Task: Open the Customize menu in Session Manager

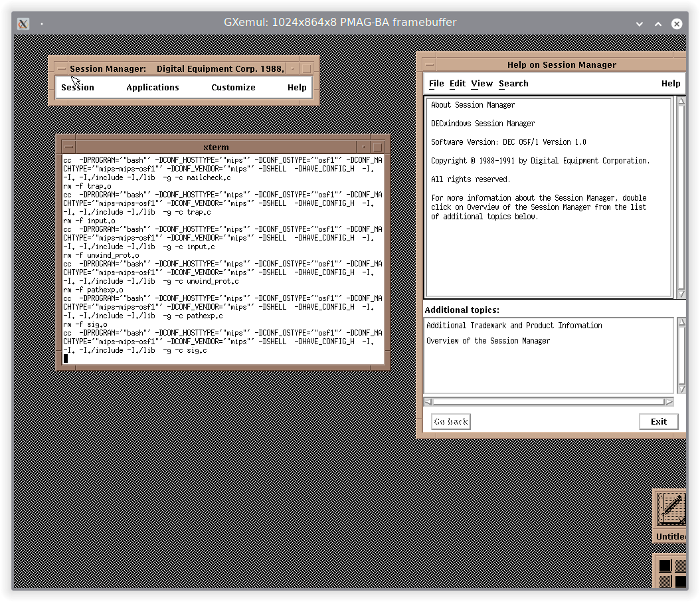Action: [234, 88]
